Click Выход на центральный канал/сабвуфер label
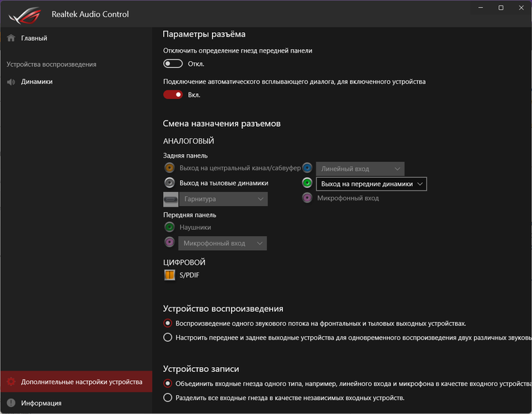Image resolution: width=532 pixels, height=414 pixels. tap(240, 168)
